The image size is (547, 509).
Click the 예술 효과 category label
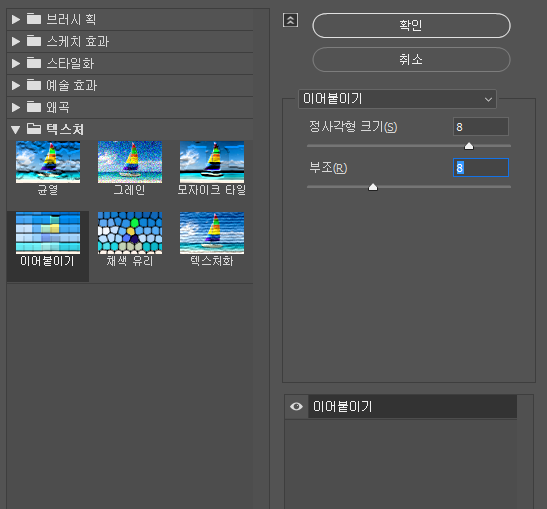point(72,85)
